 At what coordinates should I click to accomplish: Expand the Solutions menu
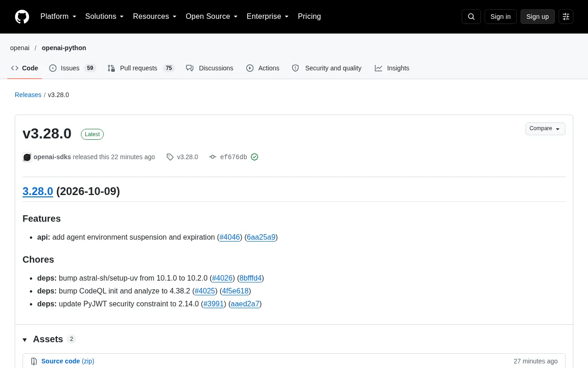coord(105,17)
